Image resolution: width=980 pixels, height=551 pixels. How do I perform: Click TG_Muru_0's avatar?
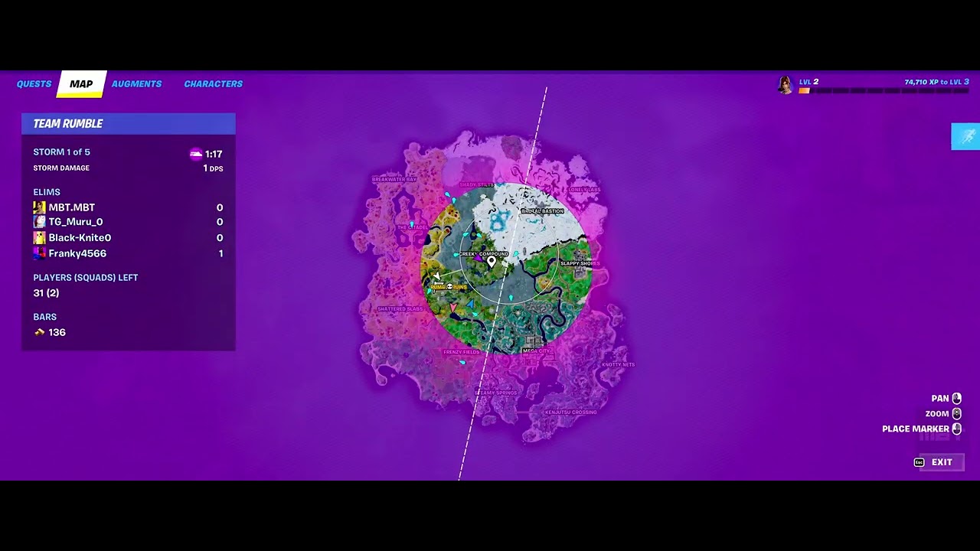click(x=40, y=222)
